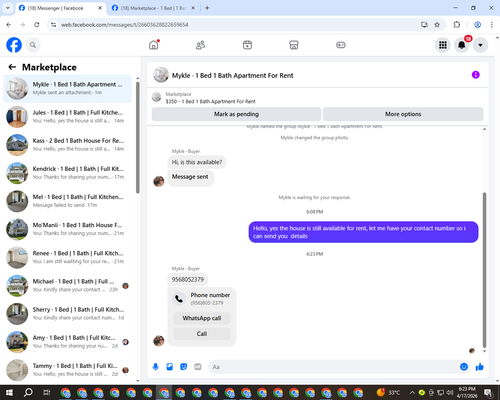Choose a GIF icon
The height and width of the screenshot is (400, 500).
(x=198, y=367)
